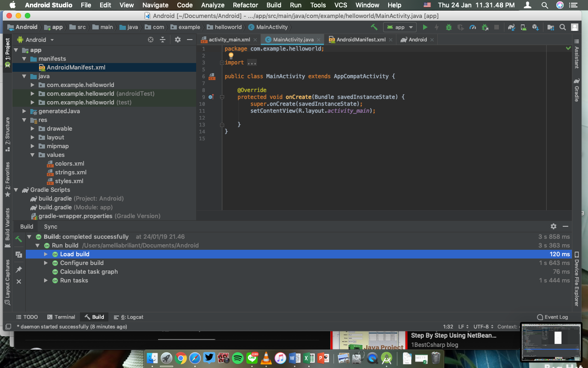This screenshot has width=588, height=368.
Task: Click scroll-from-source target icon in Project panel
Action: [150, 40]
